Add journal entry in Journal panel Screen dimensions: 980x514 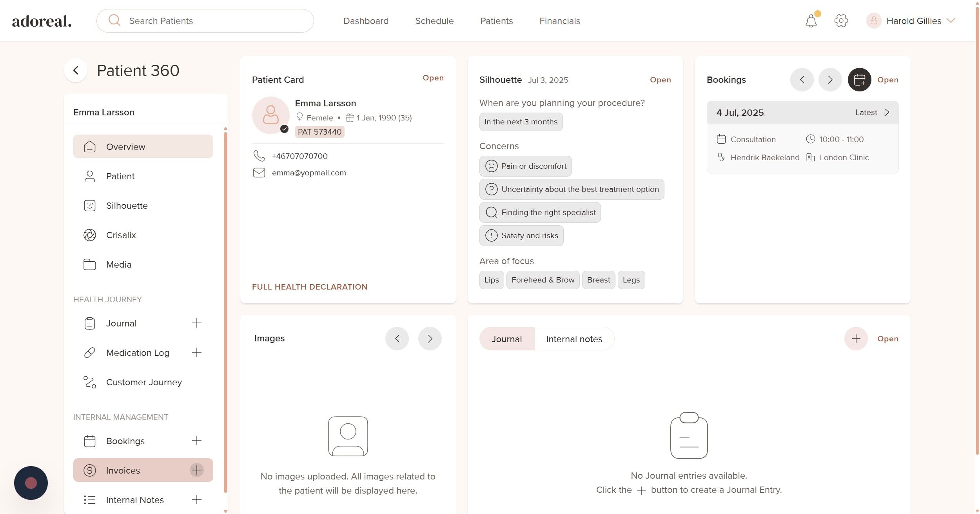[x=856, y=339]
